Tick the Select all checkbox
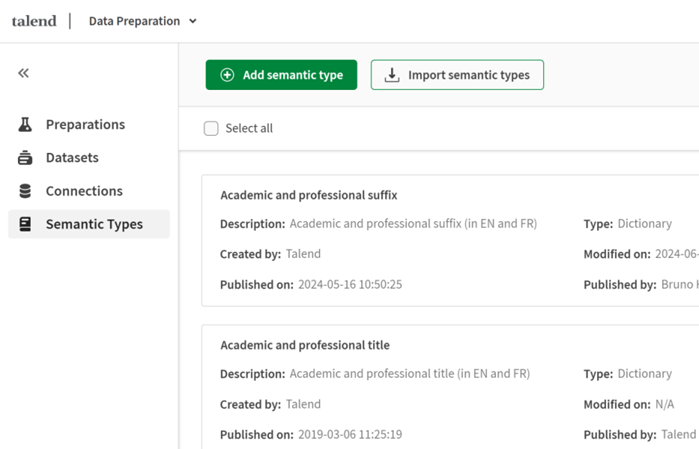The image size is (699, 449). pyautogui.click(x=211, y=129)
